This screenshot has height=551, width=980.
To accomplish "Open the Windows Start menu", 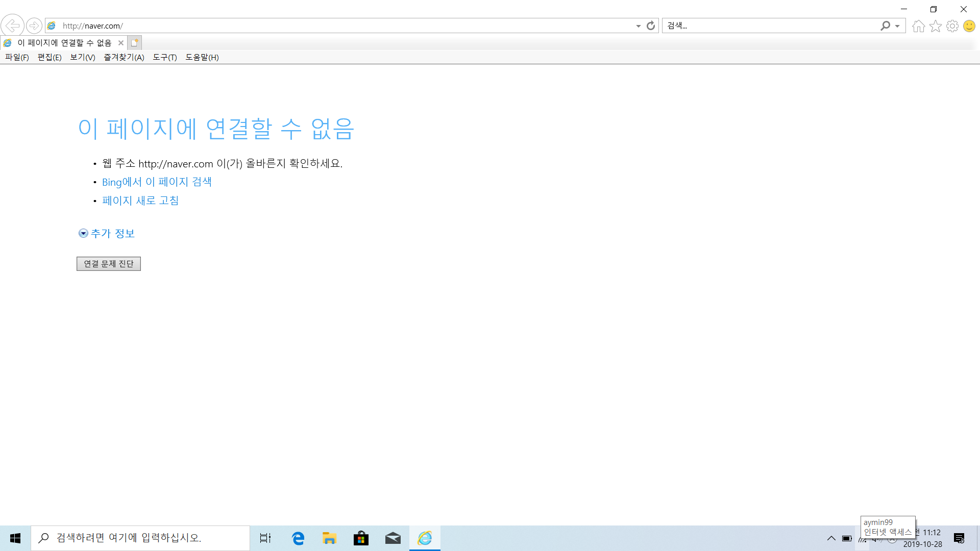I will tap(15, 538).
